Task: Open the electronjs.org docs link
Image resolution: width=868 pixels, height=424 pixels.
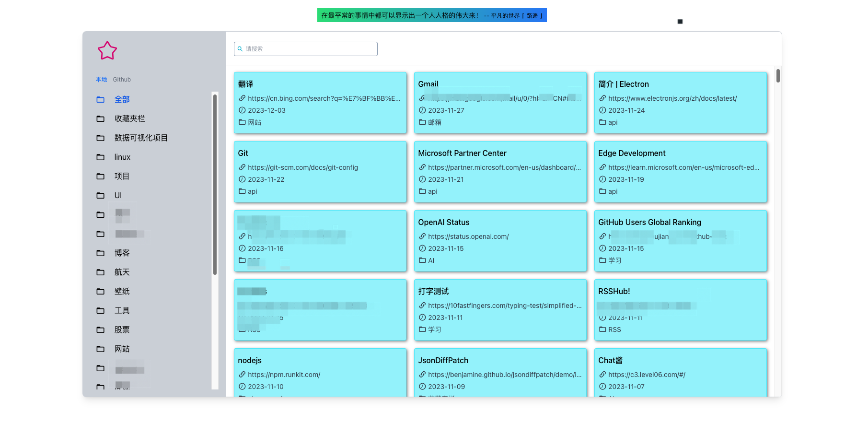Action: [x=672, y=98]
